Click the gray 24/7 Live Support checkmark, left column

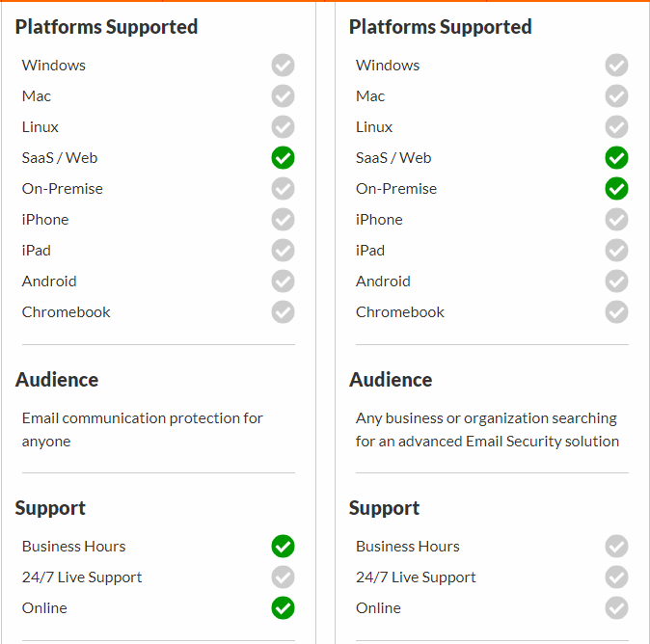(x=284, y=577)
